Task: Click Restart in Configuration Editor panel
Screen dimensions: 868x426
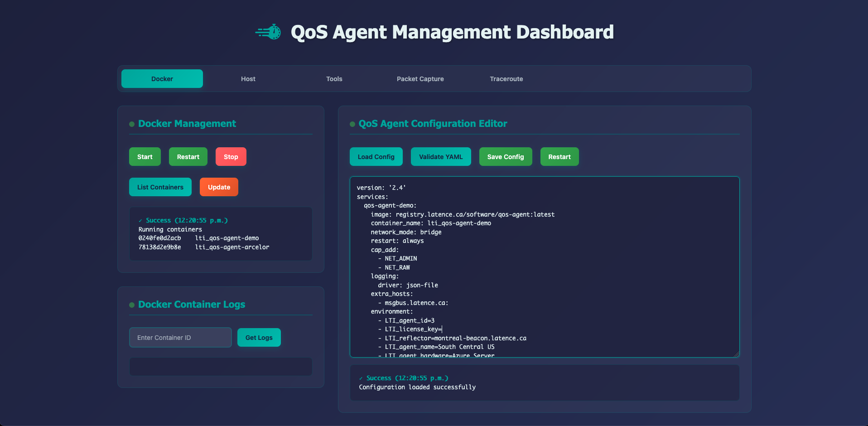Action: 559,157
